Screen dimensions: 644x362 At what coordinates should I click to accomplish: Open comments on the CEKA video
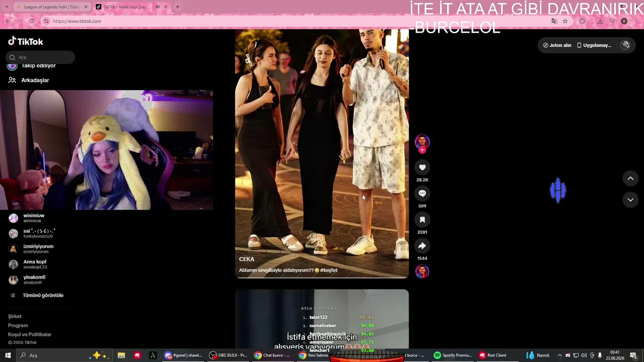pyautogui.click(x=422, y=194)
